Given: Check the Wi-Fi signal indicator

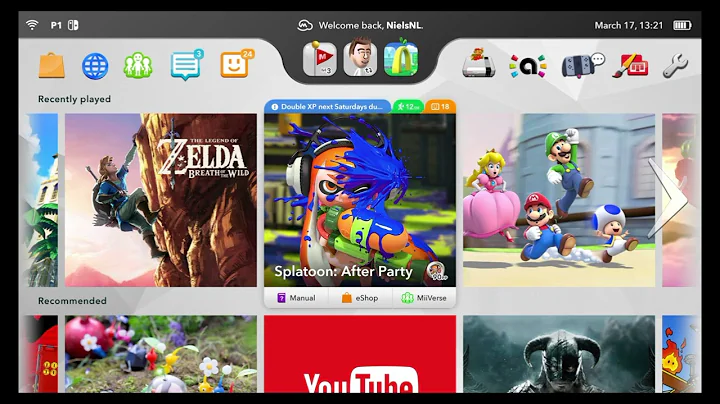Looking at the screenshot, I should tap(32, 25).
